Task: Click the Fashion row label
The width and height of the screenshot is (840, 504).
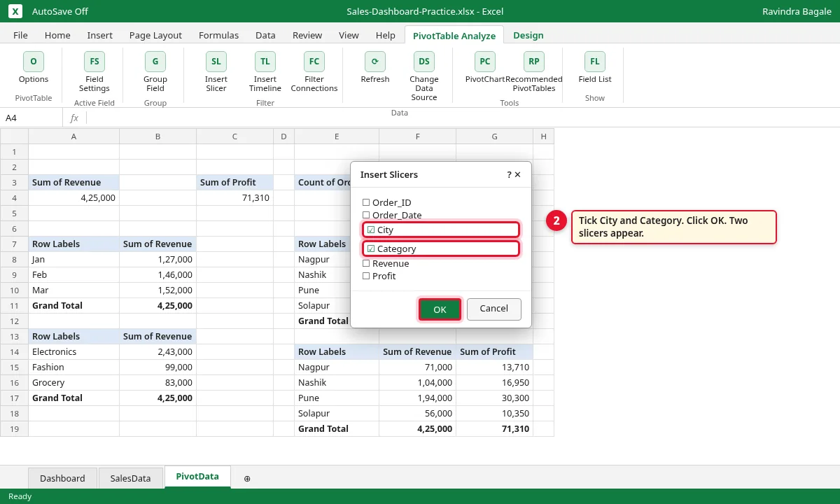Action: [74, 367]
